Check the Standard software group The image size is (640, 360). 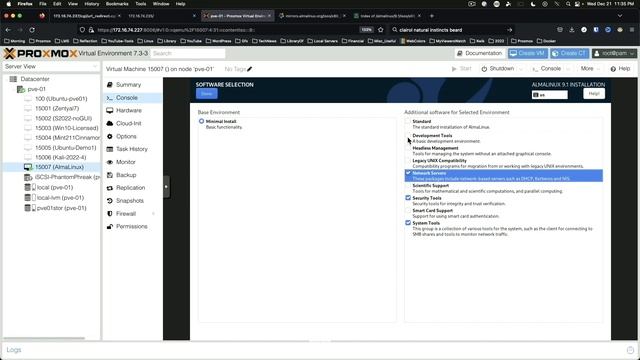408,121
